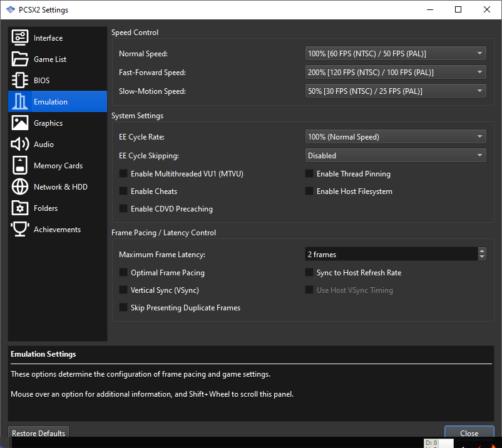Click the Restore Defaults button
Viewport: 502px width, 448px height.
pos(38,434)
